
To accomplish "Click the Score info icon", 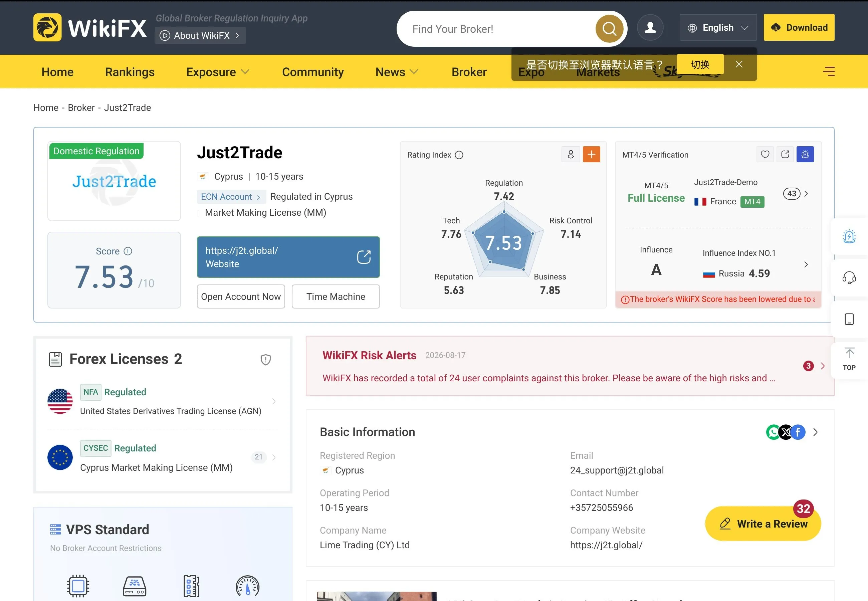I will pos(128,251).
